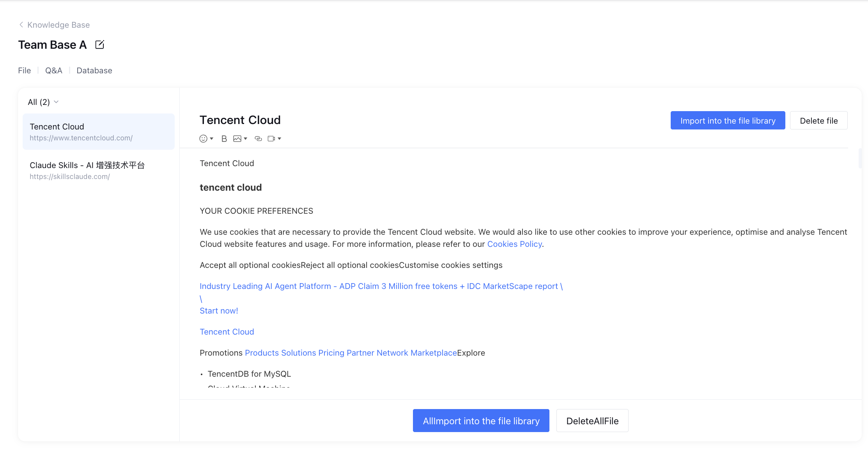Click the emoji smiley icon in editor toolbar
This screenshot has height=450, width=868.
point(203,139)
